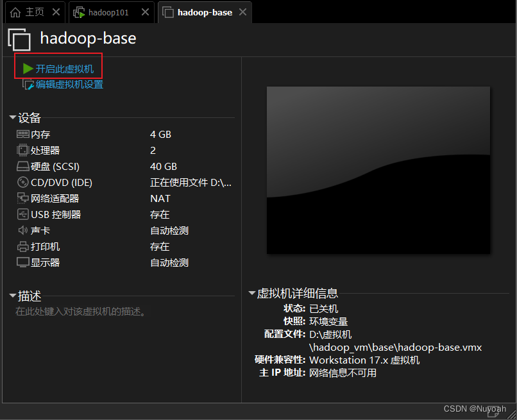Select the display (显示器) monitor icon
This screenshot has height=420, width=517.
pos(22,262)
